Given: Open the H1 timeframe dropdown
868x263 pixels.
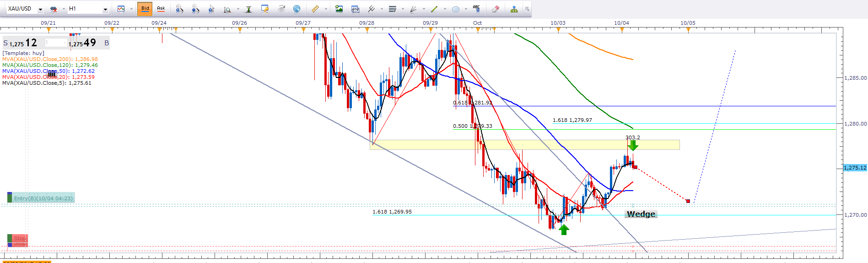Looking at the screenshot, I should (x=105, y=9).
